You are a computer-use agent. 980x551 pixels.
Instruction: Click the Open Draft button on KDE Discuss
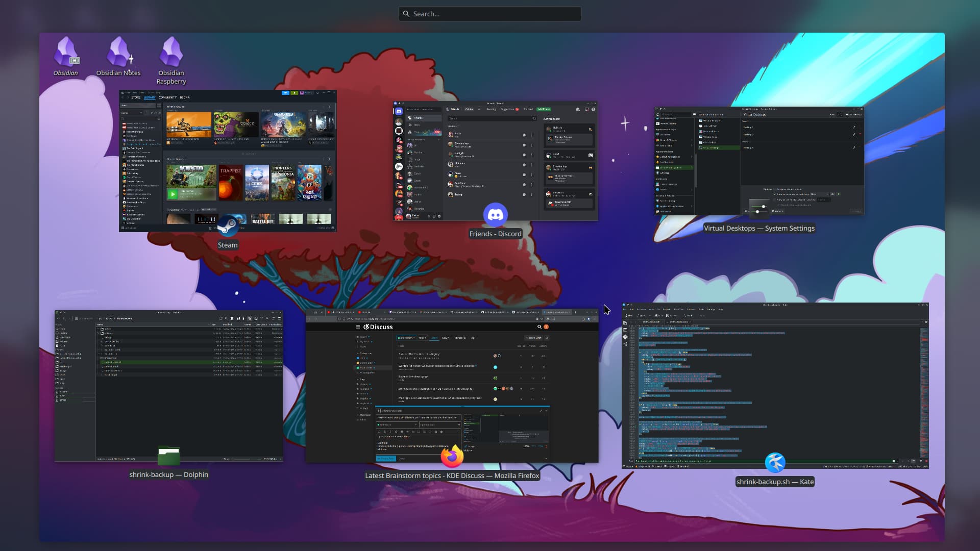533,338
